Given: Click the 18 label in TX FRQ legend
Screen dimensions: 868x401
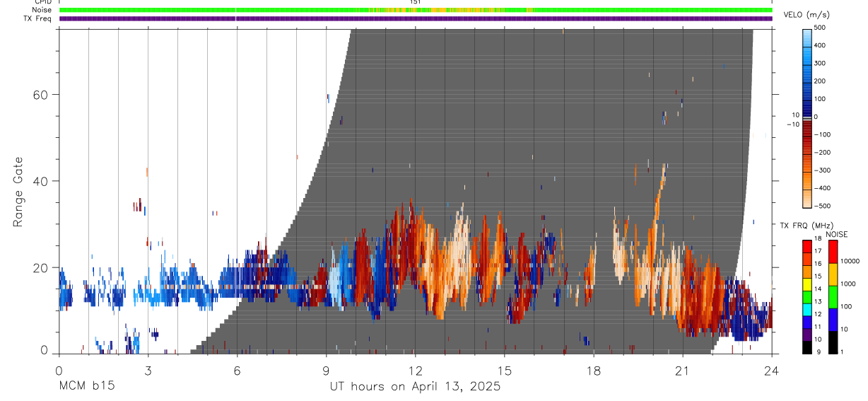Looking at the screenshot, I should (x=816, y=238).
